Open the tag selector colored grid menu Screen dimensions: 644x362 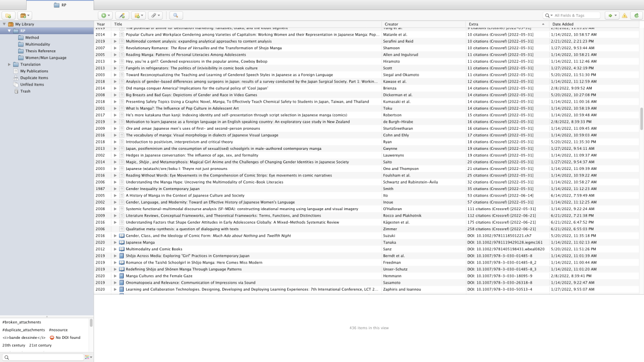click(x=88, y=357)
